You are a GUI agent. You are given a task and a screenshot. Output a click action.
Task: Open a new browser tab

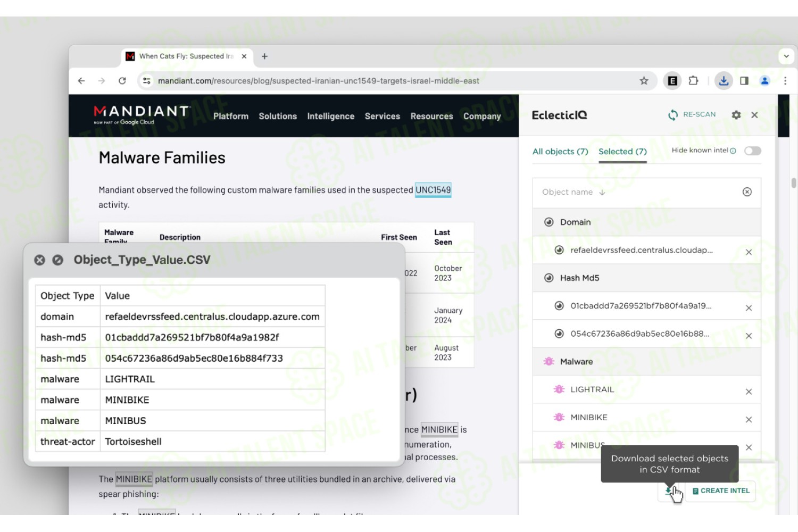[x=264, y=56]
